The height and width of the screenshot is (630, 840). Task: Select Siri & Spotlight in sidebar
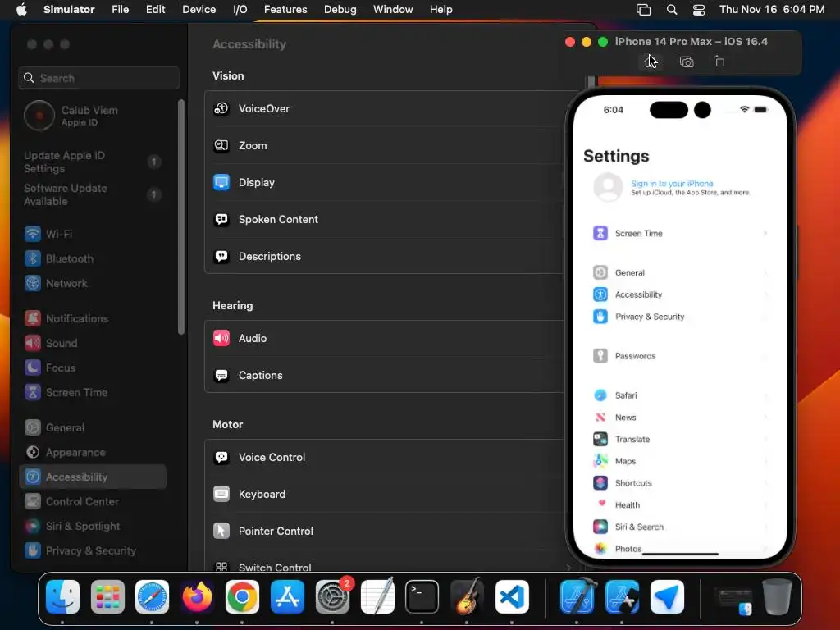point(93,527)
